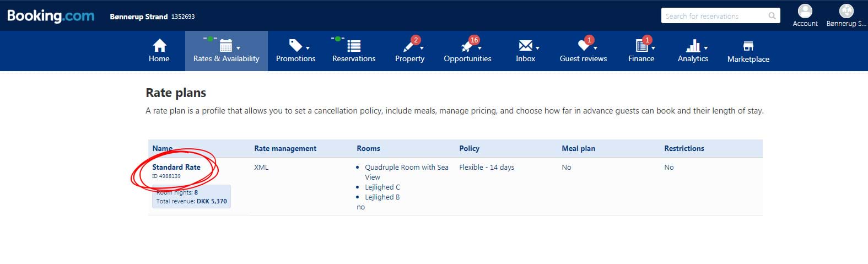This screenshot has width=868, height=264.
Task: Open the Account profile icon
Action: point(805,11)
